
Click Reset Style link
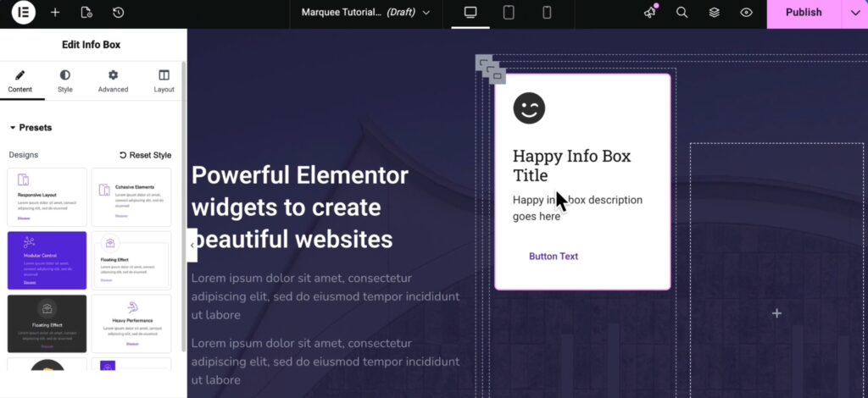coord(145,155)
